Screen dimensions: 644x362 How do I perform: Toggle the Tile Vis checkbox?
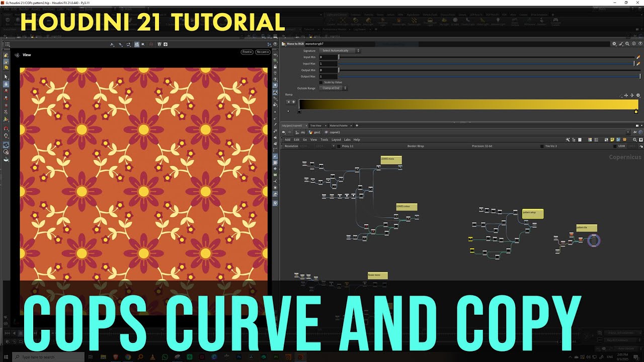pyautogui.click(x=541, y=146)
